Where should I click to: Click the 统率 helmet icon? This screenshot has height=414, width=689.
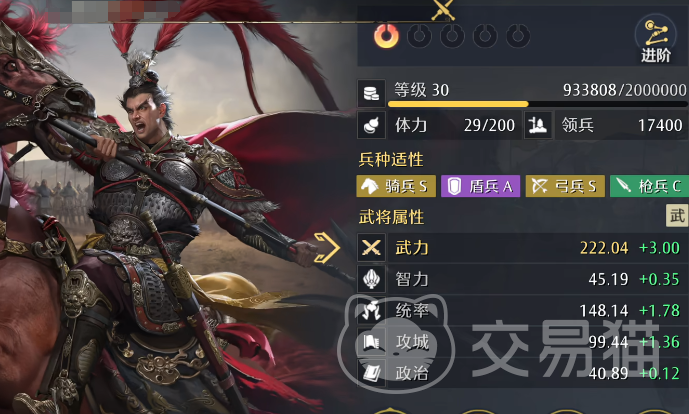tap(371, 310)
